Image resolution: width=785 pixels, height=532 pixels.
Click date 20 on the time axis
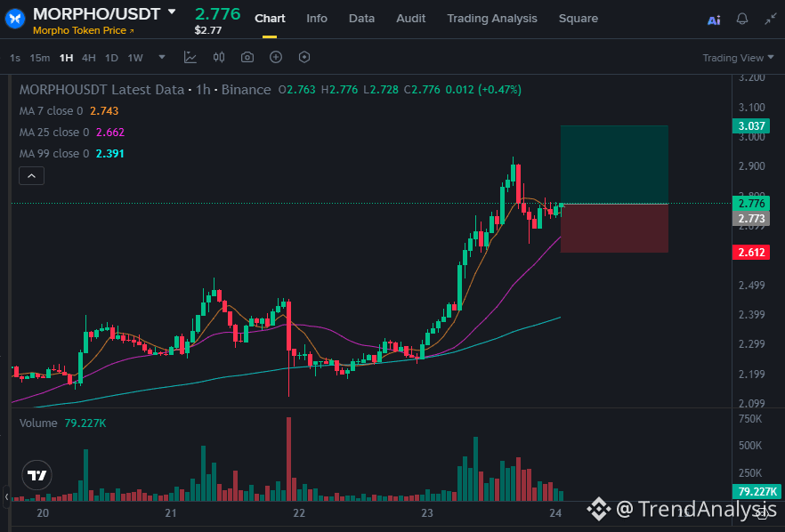point(43,513)
